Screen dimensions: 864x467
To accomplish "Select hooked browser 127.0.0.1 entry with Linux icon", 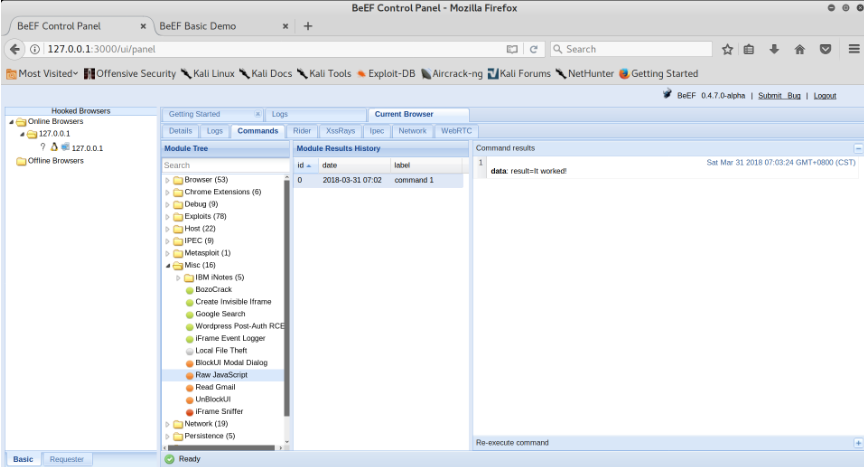I will (x=87, y=148).
